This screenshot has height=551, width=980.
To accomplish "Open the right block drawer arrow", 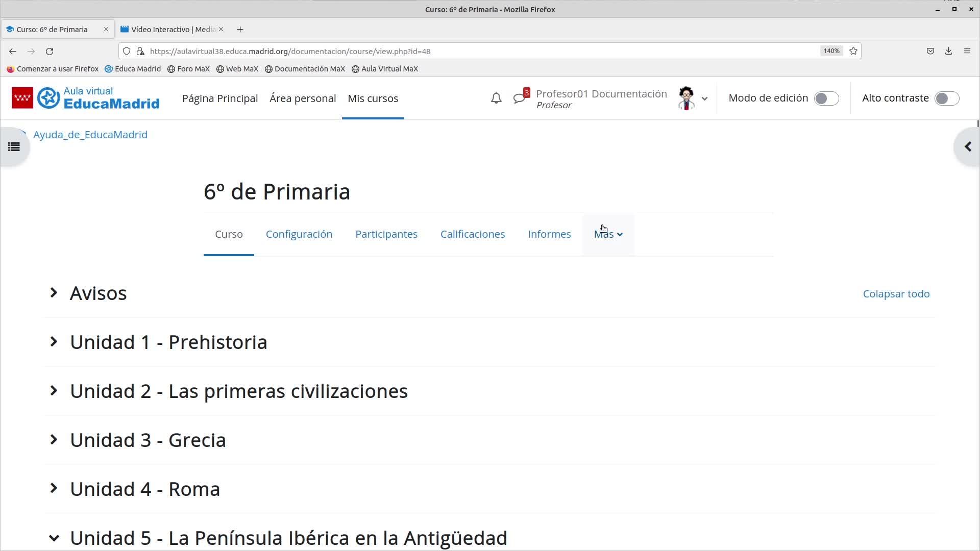I will coord(967,147).
